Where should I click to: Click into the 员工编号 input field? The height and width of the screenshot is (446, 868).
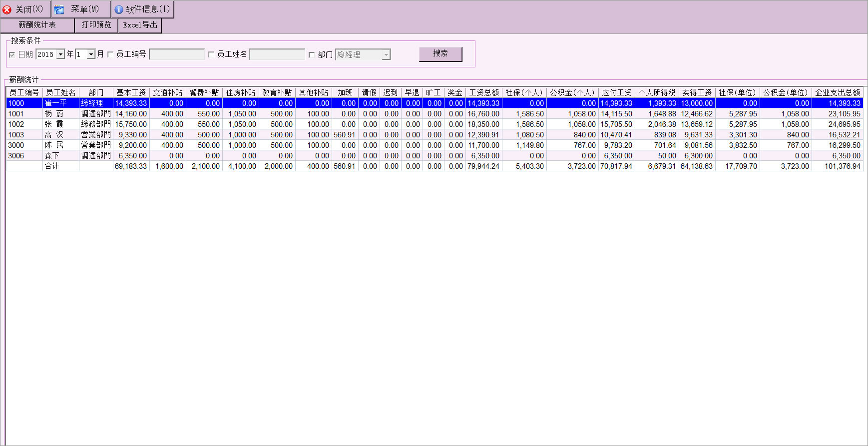point(177,54)
